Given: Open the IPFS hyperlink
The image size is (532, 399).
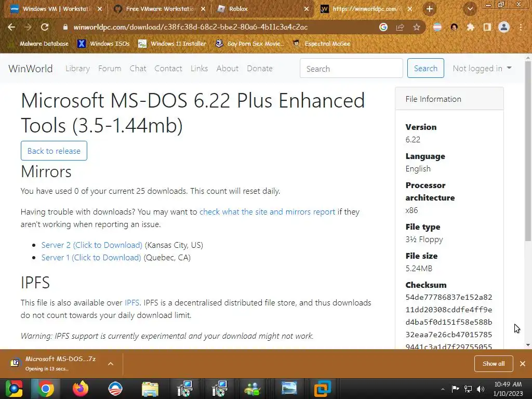Looking at the screenshot, I should click(x=132, y=303).
